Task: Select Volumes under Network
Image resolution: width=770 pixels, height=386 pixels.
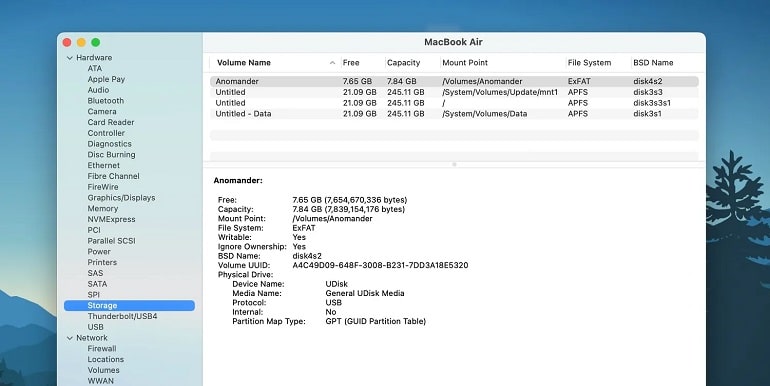Action: [x=104, y=371]
